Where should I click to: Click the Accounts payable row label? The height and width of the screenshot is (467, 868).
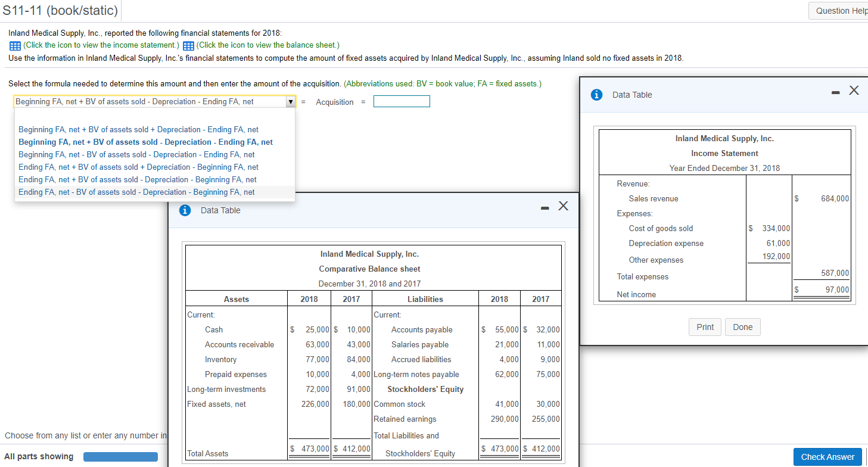(422, 330)
